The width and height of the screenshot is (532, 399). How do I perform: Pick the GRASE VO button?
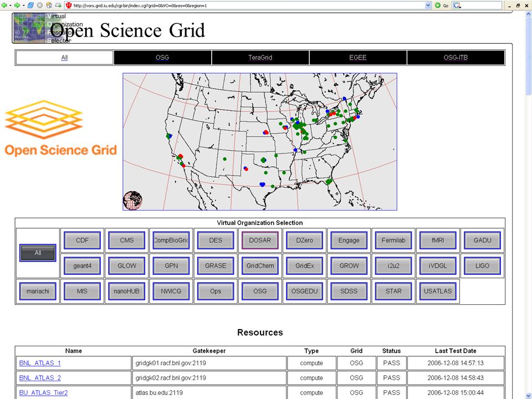(216, 265)
